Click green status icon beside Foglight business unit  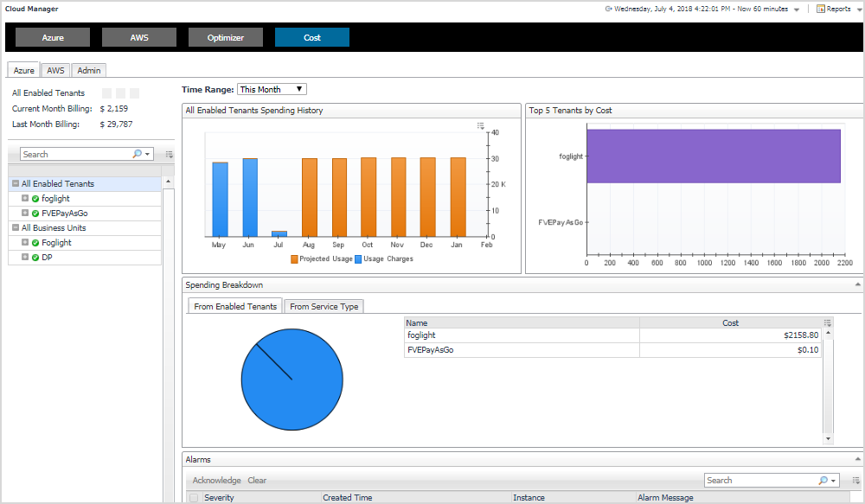[35, 243]
